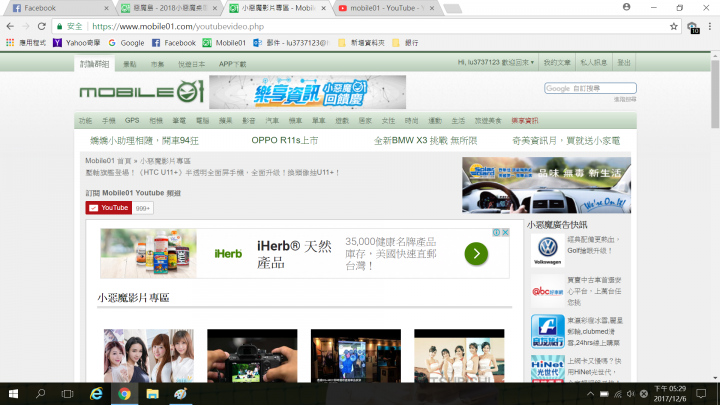
Task: Click the 良友旅行 blue logo icon
Action: click(547, 331)
